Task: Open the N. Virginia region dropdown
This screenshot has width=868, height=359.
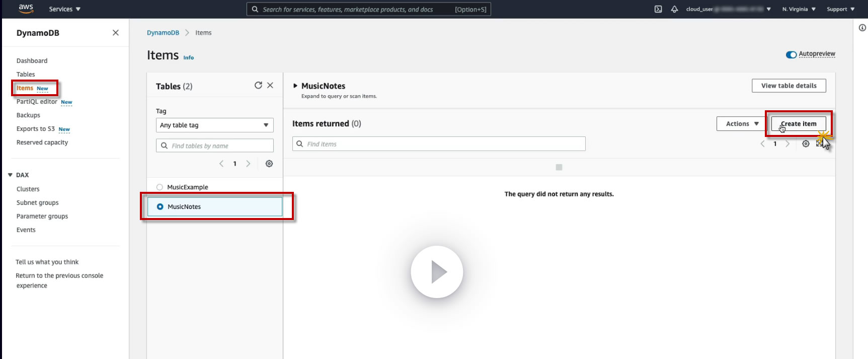Action: pyautogui.click(x=799, y=9)
